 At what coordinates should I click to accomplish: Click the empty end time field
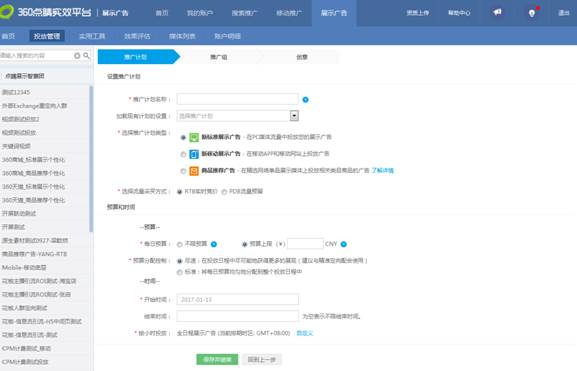click(237, 316)
